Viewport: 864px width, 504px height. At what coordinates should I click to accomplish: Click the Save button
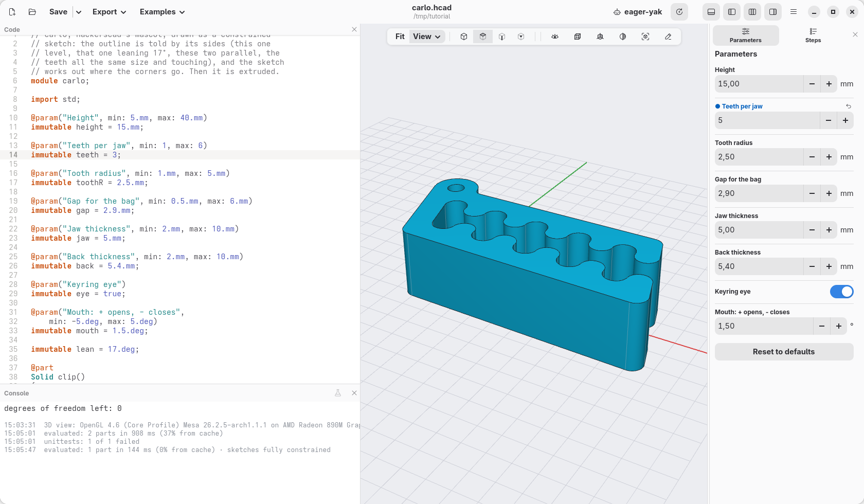coord(58,12)
